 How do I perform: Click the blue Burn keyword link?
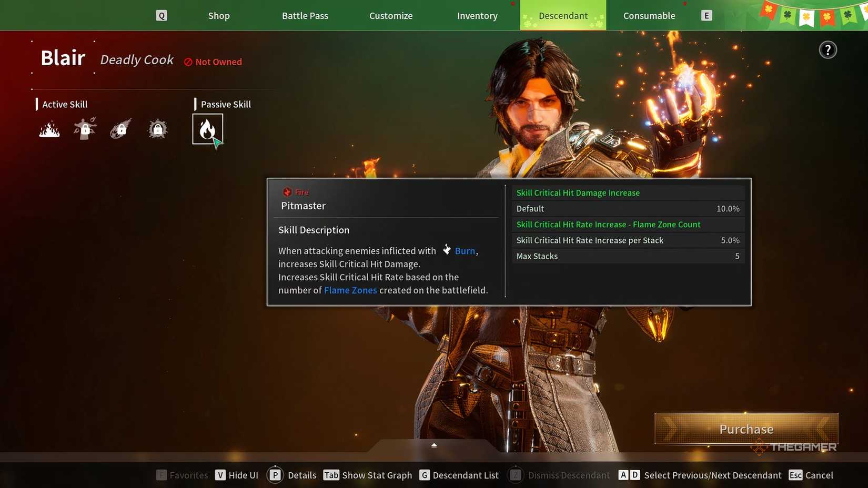point(465,251)
